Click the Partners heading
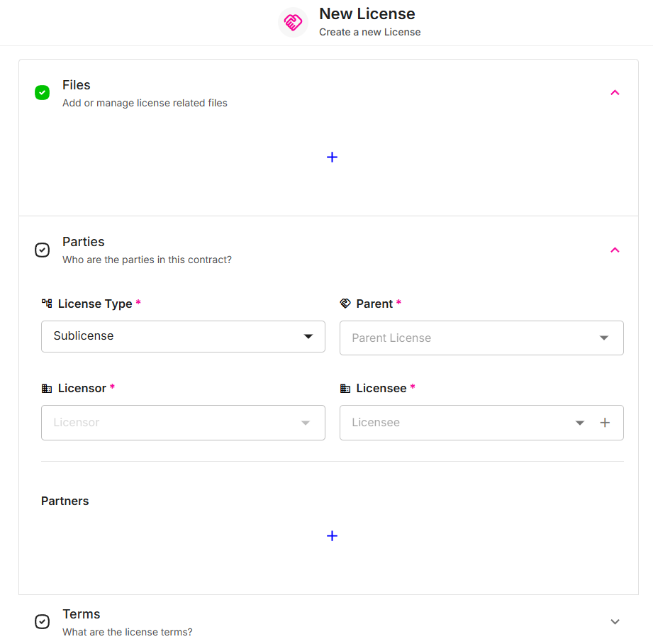 (x=65, y=501)
